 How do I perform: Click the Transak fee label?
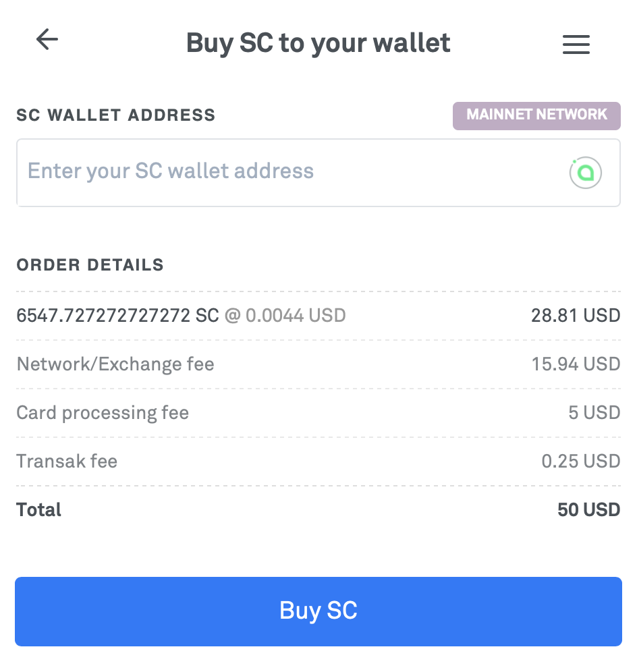tap(67, 461)
